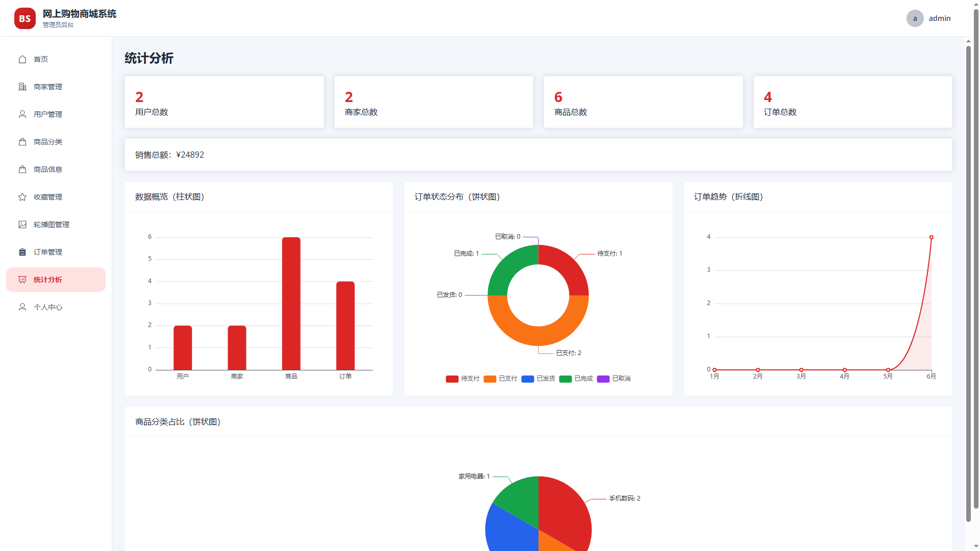
Task: Click the home icon in sidebar
Action: [x=22, y=59]
